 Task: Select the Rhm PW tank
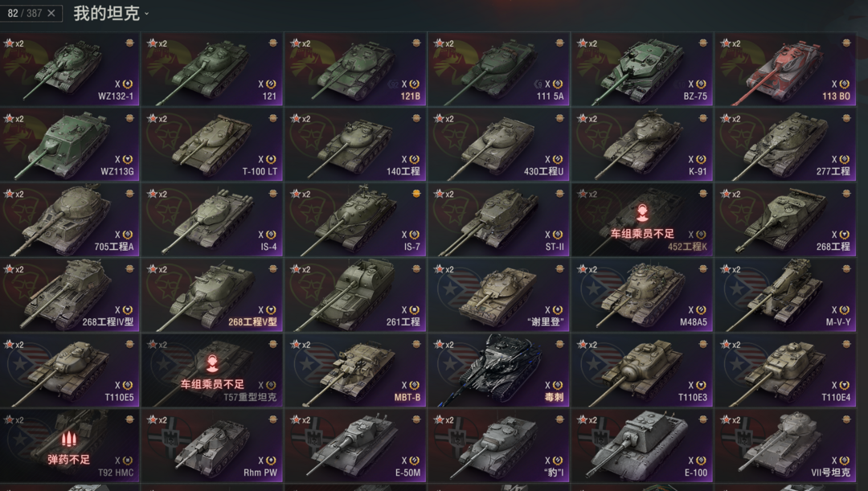click(212, 446)
